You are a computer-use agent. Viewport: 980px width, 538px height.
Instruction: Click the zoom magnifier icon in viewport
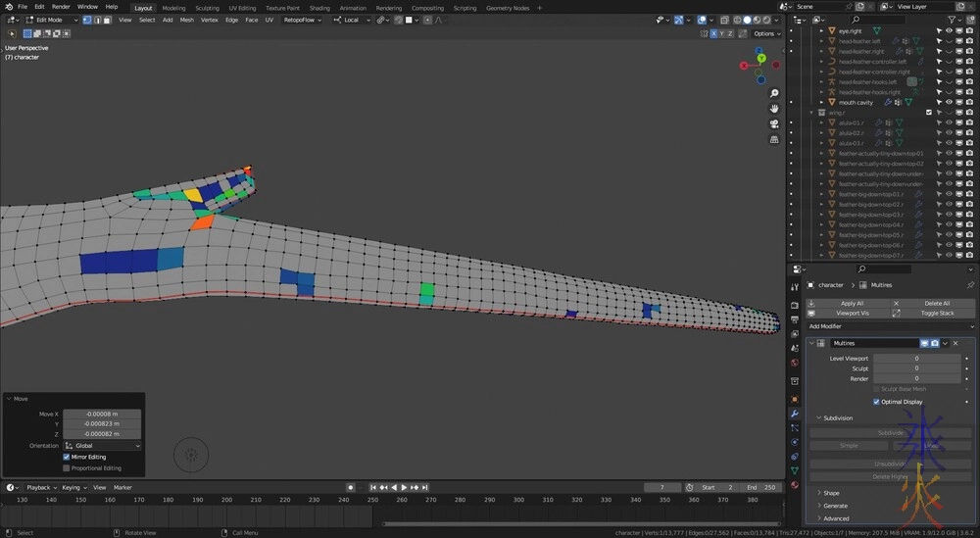[x=774, y=94]
